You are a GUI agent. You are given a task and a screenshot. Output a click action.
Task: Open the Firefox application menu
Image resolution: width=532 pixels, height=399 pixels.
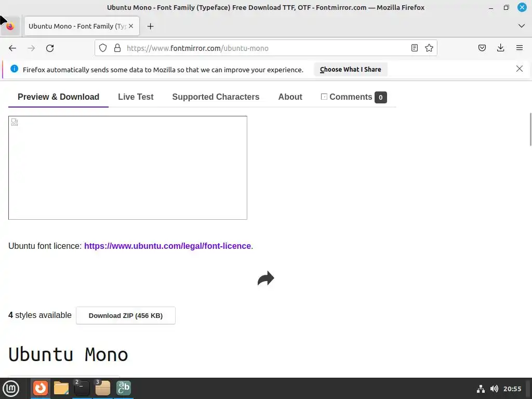520,48
